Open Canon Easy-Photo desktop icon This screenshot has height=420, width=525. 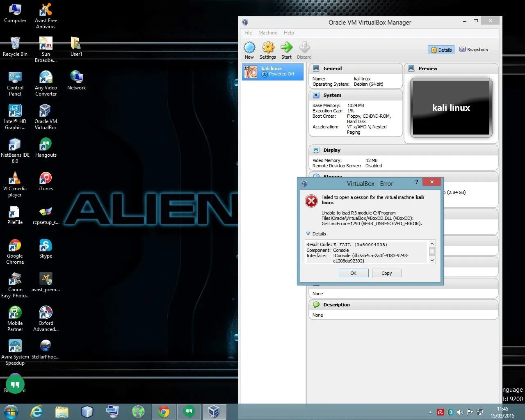pos(15,285)
